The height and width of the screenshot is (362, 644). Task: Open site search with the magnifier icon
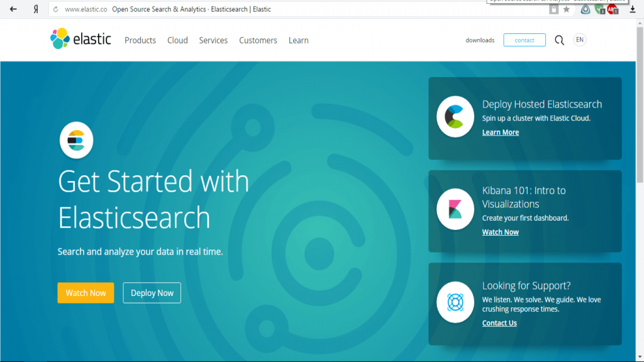(559, 40)
